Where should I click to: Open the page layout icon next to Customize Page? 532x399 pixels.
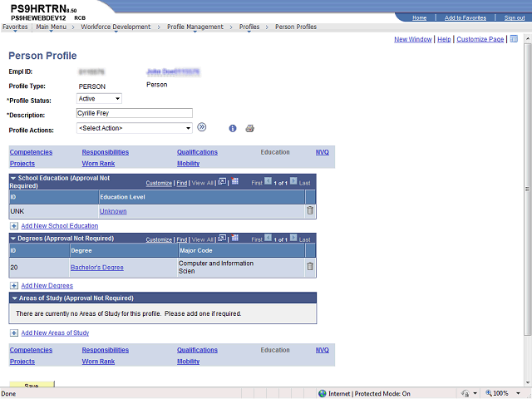[514, 39]
